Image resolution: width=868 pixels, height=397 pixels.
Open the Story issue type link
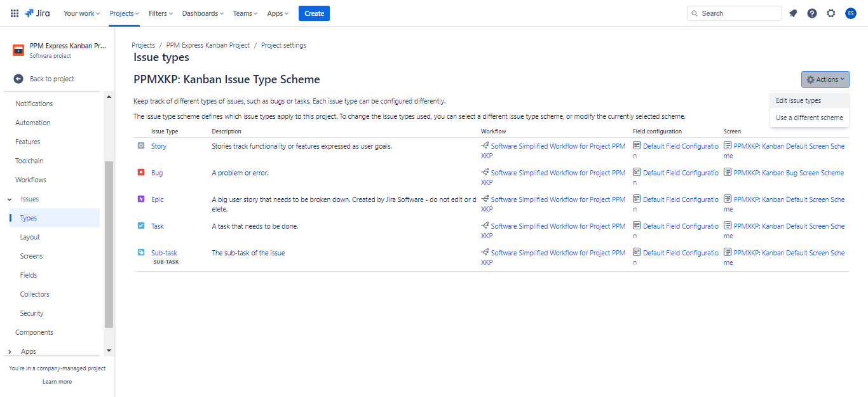159,146
